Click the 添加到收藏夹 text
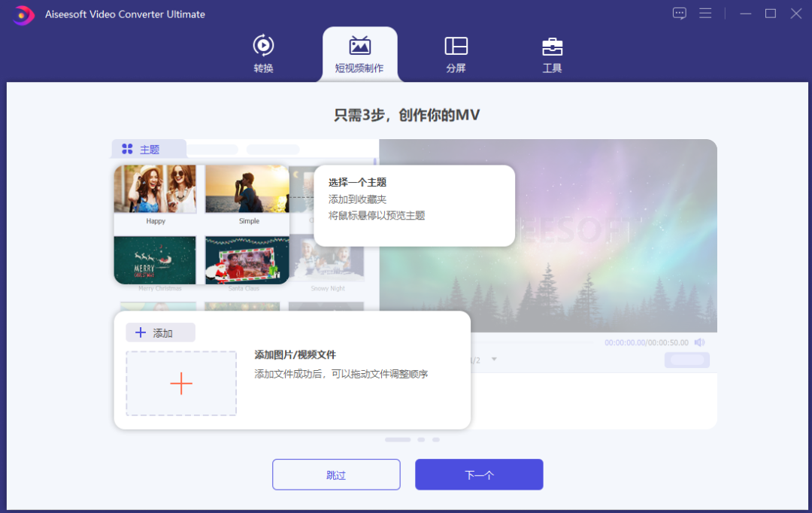Screen dimensions: 812x513 357,199
